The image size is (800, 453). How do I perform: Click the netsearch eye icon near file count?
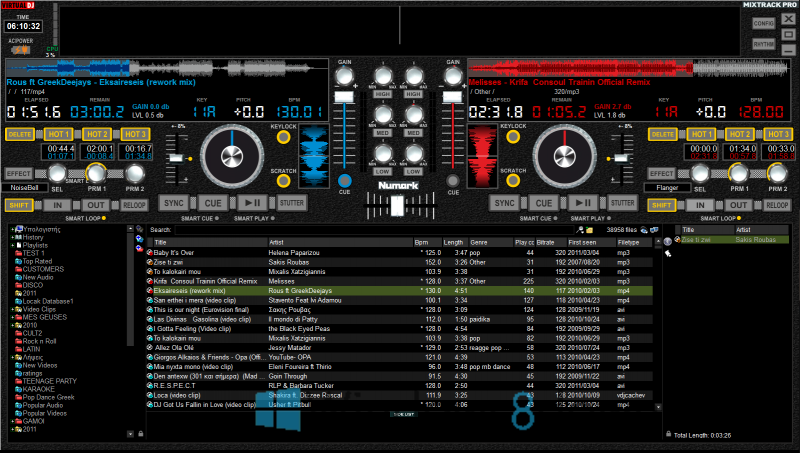click(644, 230)
